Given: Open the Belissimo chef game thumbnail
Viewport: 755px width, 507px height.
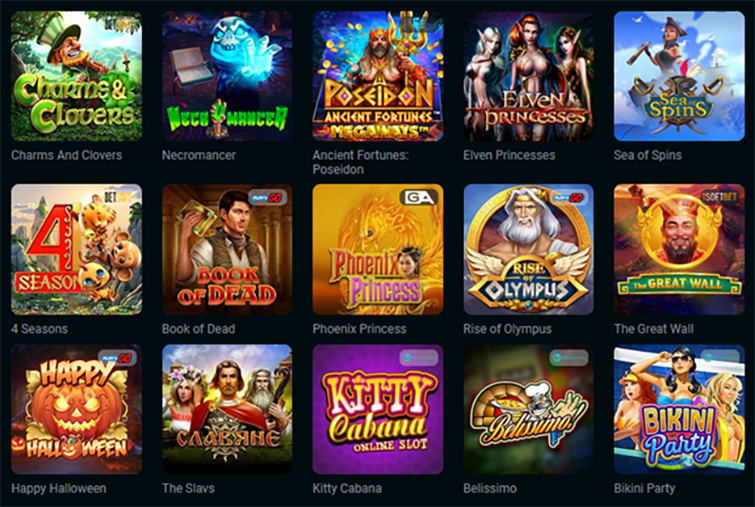Looking at the screenshot, I should coord(528,409).
